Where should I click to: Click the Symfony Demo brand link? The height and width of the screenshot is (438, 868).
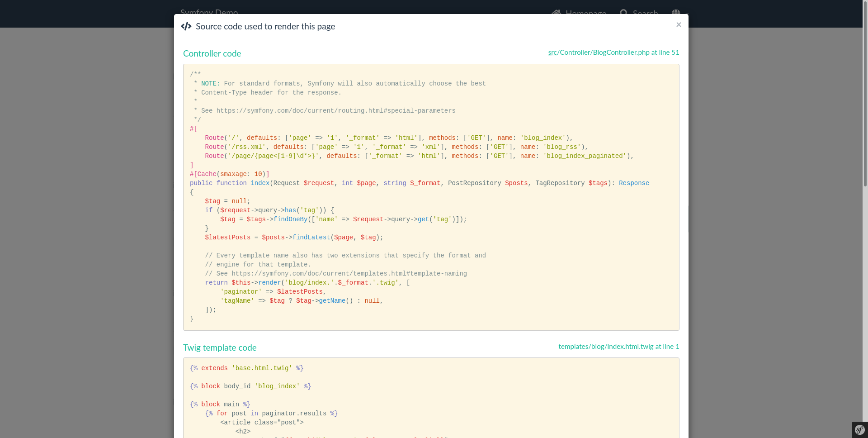click(x=209, y=12)
